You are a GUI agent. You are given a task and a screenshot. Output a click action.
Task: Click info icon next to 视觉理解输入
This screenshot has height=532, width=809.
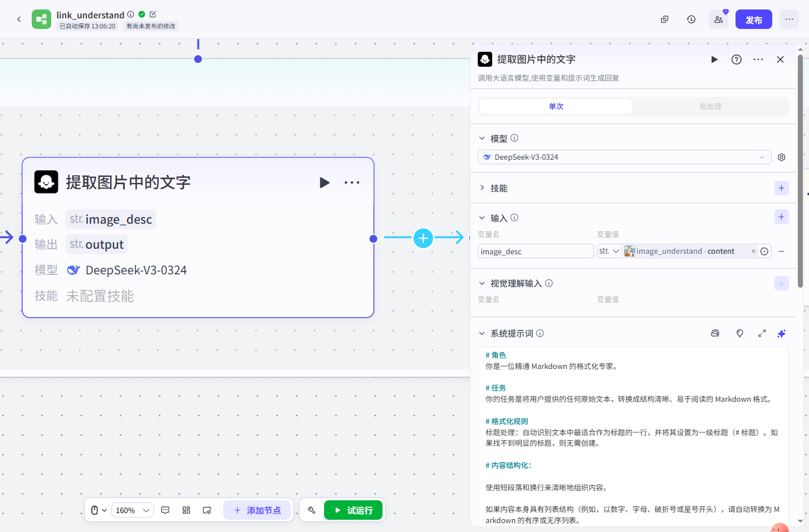[x=549, y=283]
